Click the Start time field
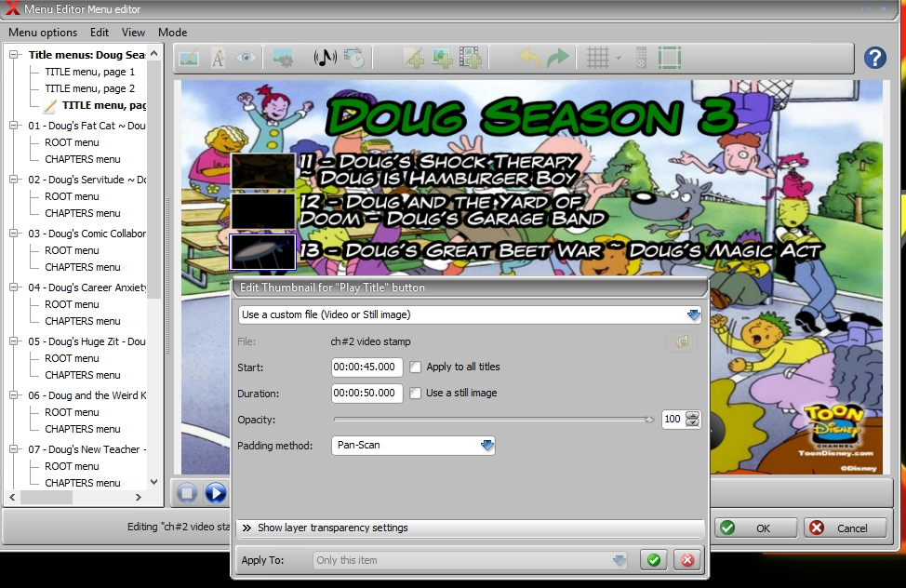Image resolution: width=906 pixels, height=588 pixels. click(x=366, y=367)
